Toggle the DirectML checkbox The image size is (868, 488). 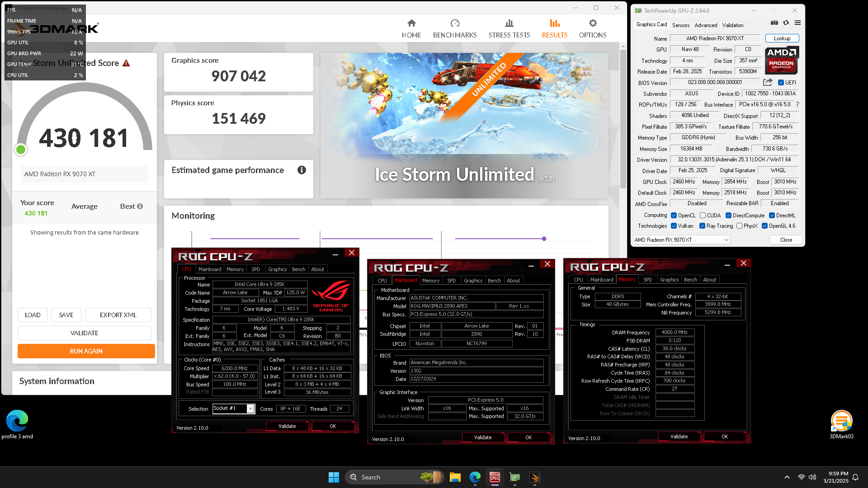pos(772,216)
